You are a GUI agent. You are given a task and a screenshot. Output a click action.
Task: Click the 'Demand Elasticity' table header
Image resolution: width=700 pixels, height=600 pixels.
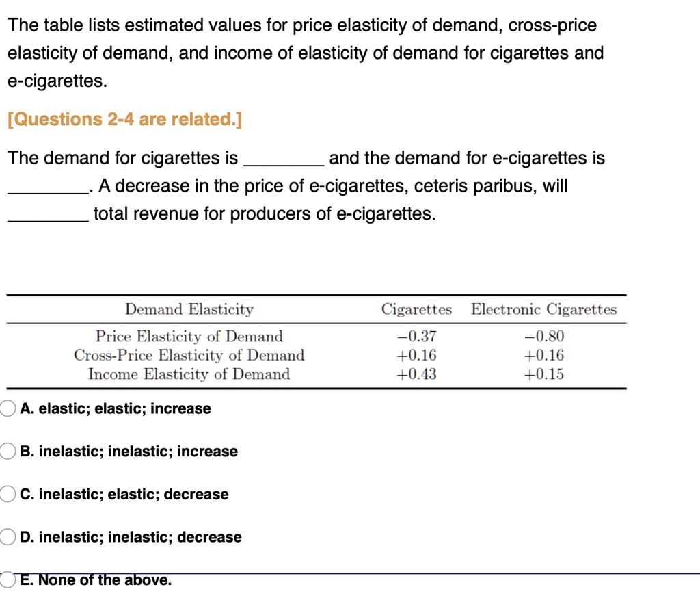[x=189, y=309]
